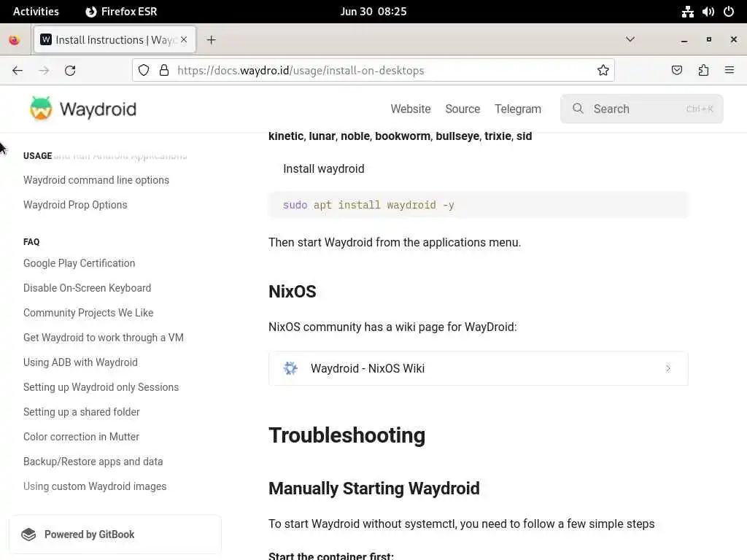Open the Website nav link
The image size is (747, 560).
[411, 109]
